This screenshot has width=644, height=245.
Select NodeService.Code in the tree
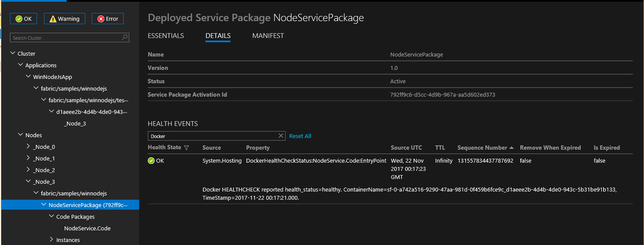click(87, 228)
